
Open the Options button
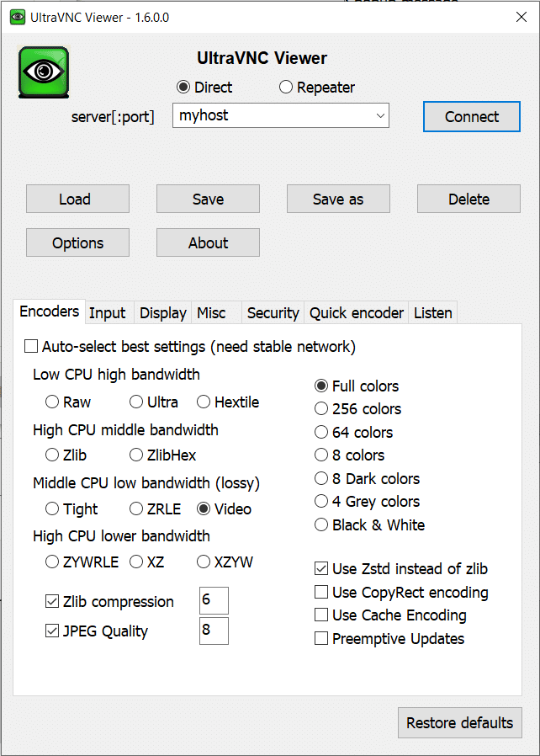77,242
